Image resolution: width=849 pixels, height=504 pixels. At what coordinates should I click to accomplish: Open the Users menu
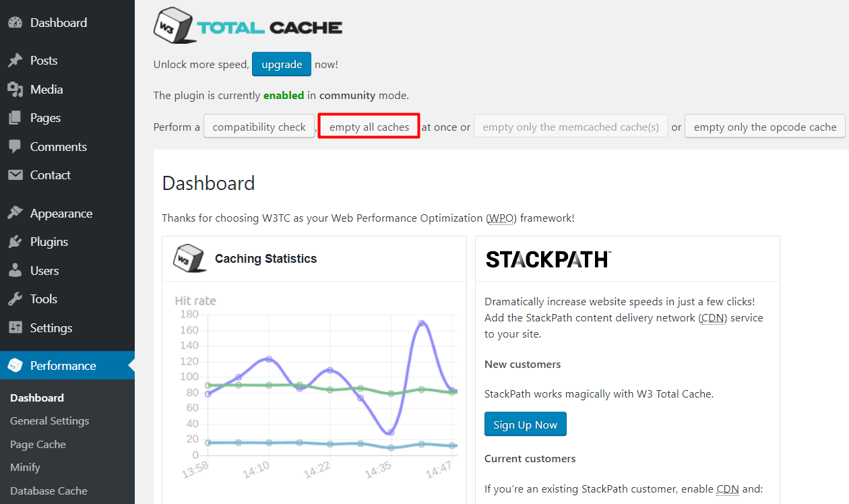coord(67,271)
